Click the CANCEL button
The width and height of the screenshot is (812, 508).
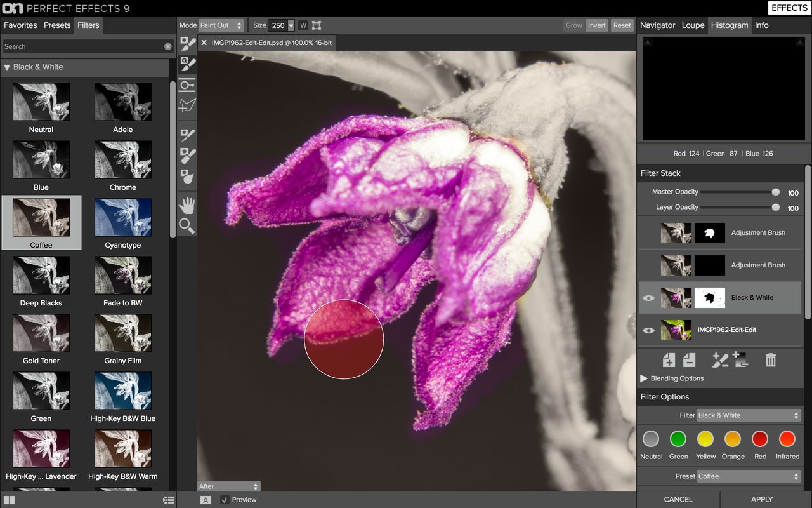(x=678, y=500)
